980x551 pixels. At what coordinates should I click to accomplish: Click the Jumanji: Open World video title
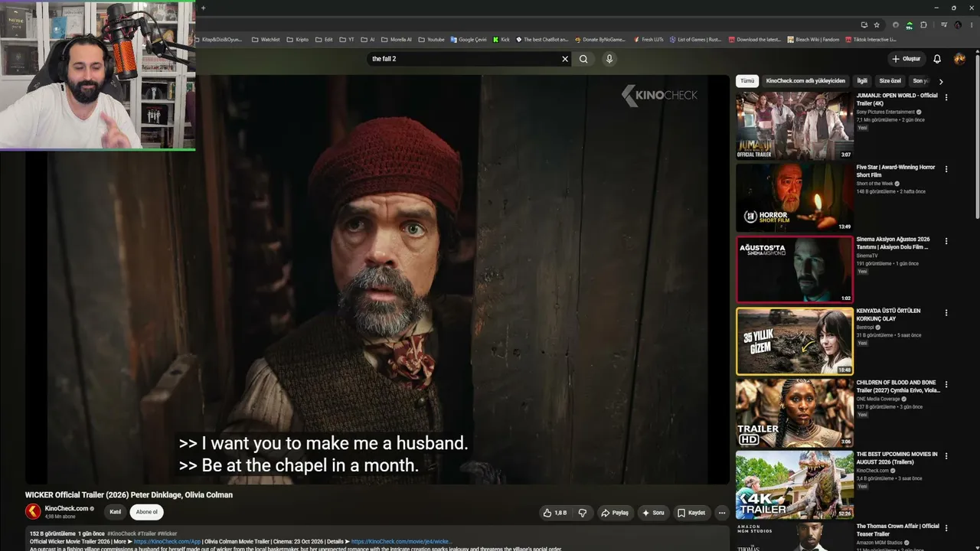(x=897, y=99)
